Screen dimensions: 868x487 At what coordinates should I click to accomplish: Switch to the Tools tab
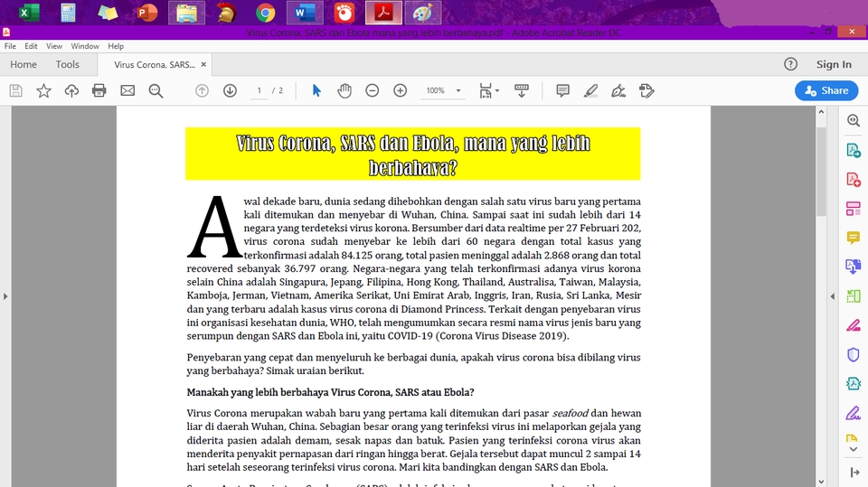[x=68, y=65]
